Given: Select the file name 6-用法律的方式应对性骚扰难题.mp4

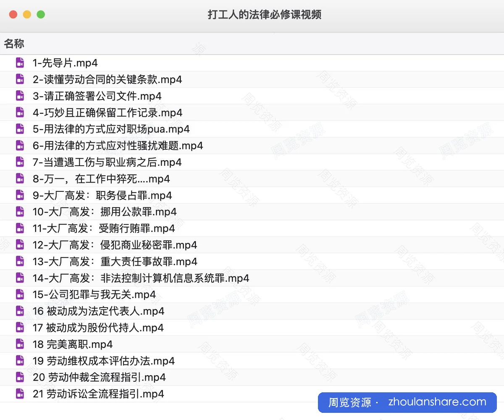Looking at the screenshot, I should click(x=118, y=146).
